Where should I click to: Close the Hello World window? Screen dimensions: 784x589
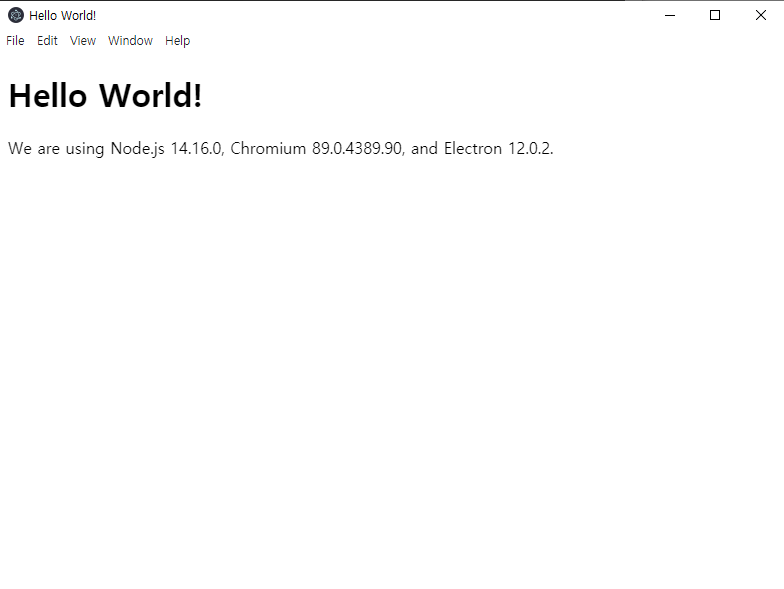click(x=760, y=16)
